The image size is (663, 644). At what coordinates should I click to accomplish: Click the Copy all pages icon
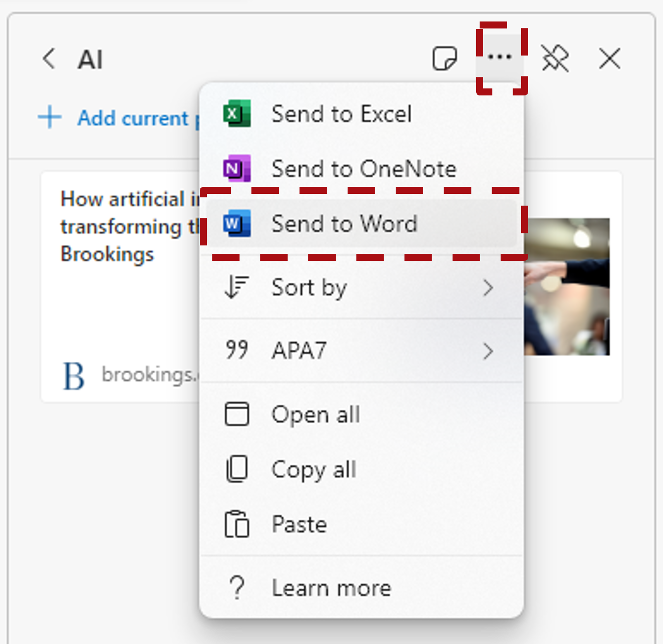[237, 469]
